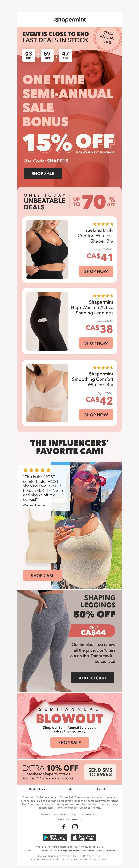Click the SHOP SALE black button
Screen dimensions: 139x868
43,174
